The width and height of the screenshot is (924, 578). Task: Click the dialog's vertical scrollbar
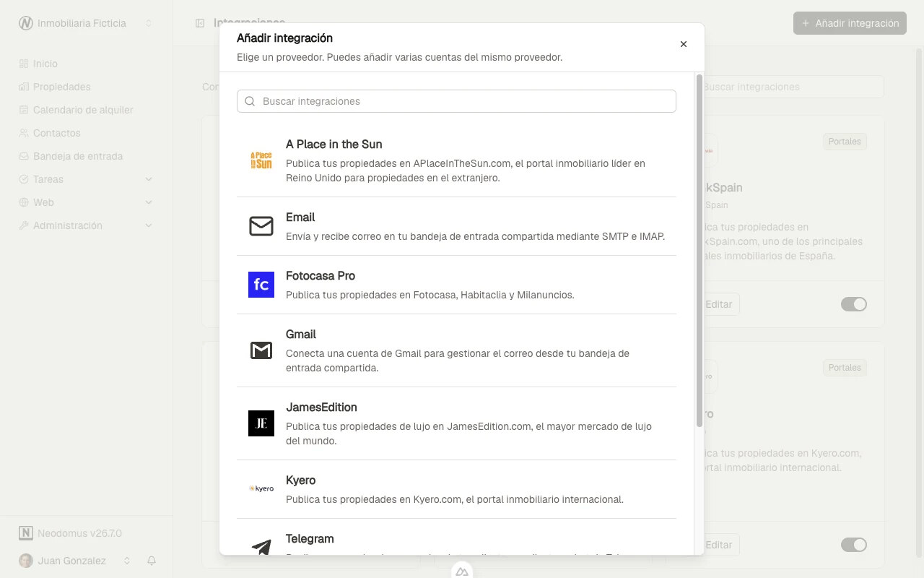pos(699,250)
